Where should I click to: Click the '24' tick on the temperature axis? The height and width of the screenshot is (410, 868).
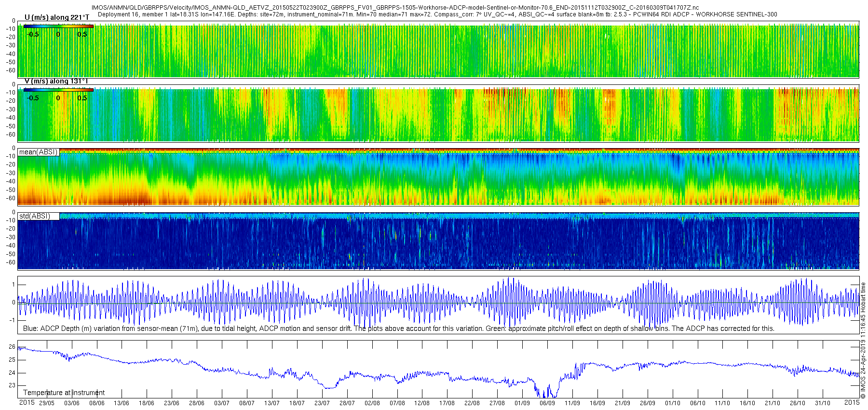12,373
